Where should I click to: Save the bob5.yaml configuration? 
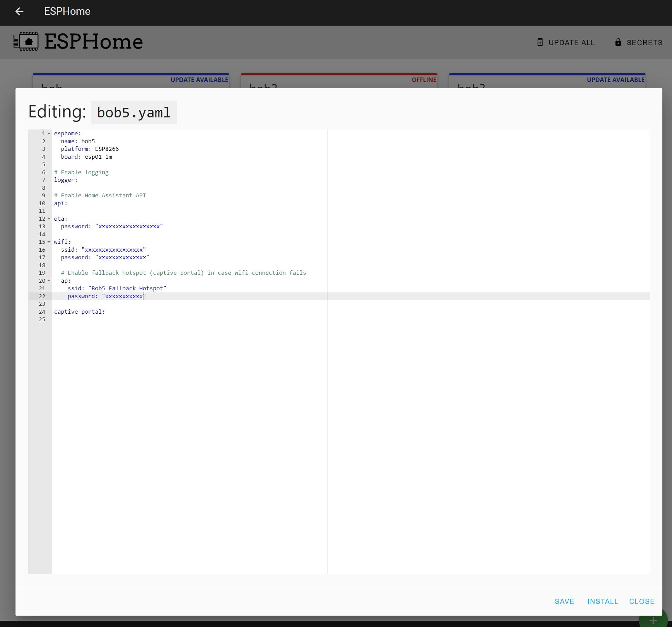pyautogui.click(x=564, y=601)
